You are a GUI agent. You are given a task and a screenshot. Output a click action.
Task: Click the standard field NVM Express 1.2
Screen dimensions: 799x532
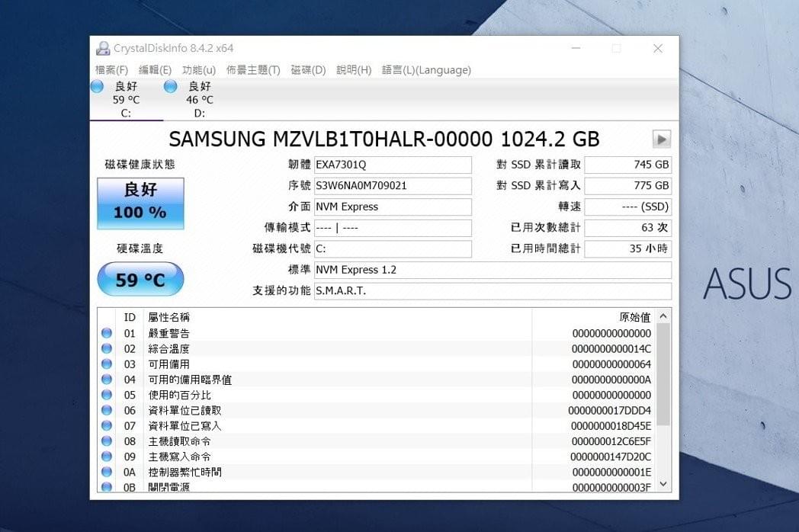(x=493, y=270)
